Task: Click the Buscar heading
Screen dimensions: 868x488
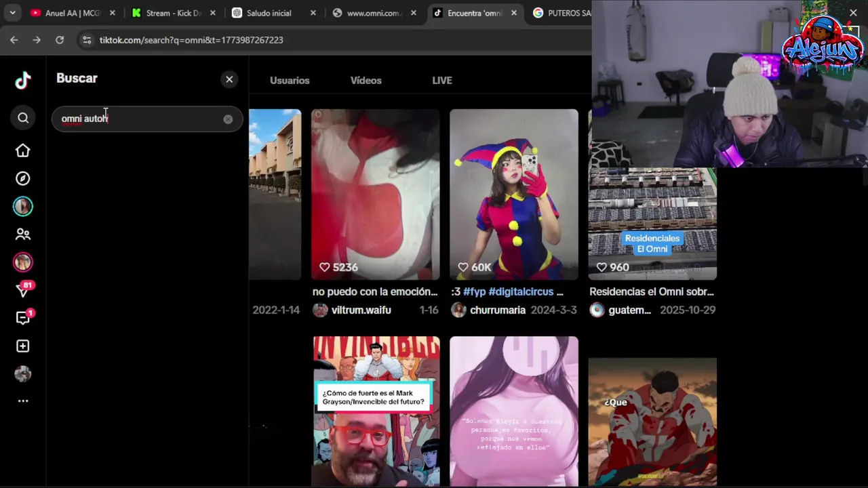Action: (77, 78)
